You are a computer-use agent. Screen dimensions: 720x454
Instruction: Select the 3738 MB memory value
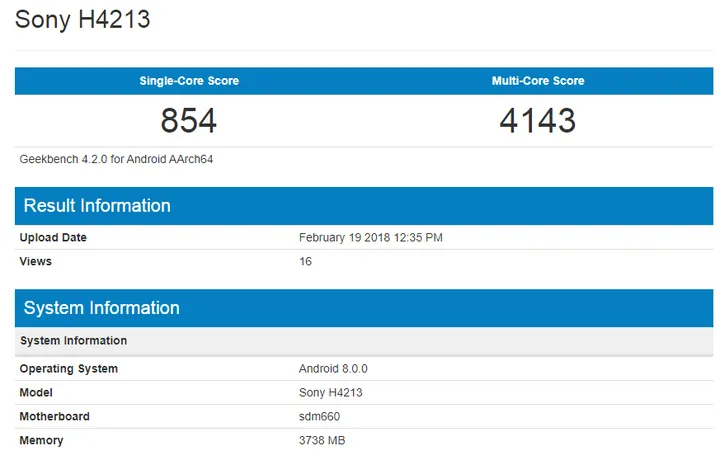(322, 440)
